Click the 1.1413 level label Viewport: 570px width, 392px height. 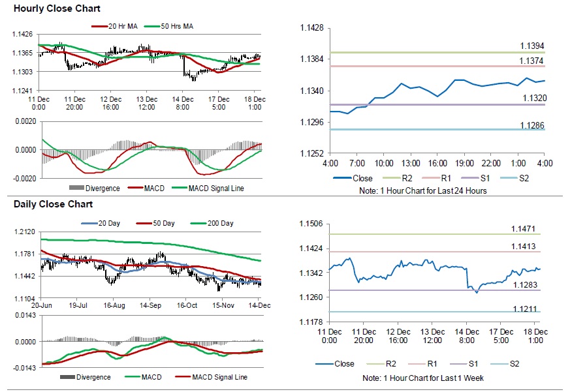[x=524, y=247]
